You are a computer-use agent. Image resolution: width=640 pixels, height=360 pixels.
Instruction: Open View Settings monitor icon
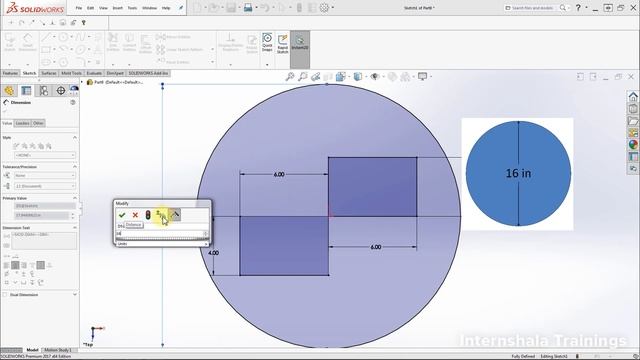[x=422, y=76]
